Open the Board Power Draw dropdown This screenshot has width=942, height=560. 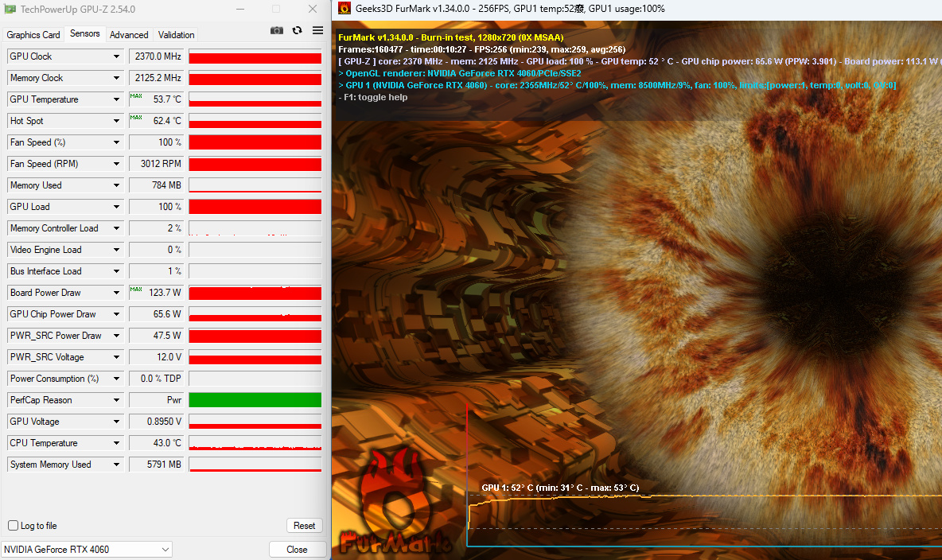tap(116, 293)
